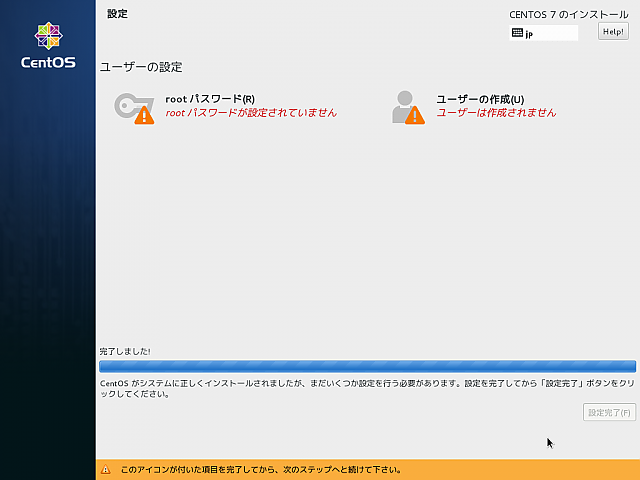Image resolution: width=640 pixels, height=480 pixels.
Task: Click the red text ユーザーは作成されません
Action: click(496, 113)
